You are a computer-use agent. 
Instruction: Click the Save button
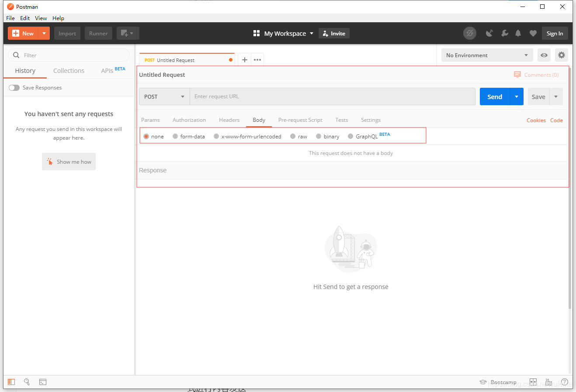[x=538, y=96]
